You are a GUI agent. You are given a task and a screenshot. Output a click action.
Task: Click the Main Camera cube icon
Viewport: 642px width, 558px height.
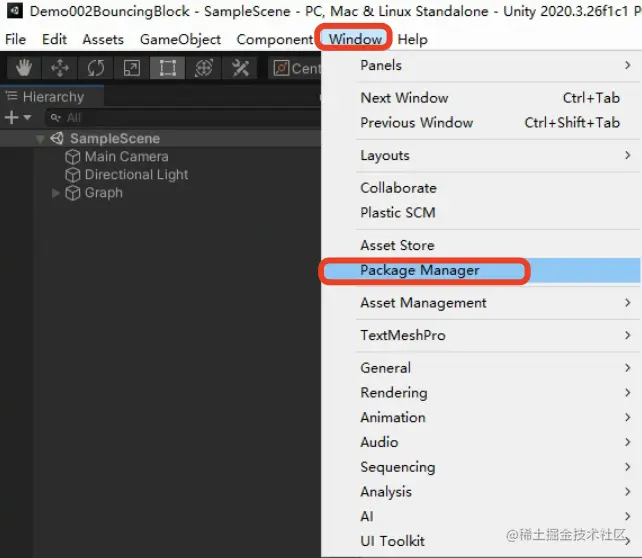[x=73, y=157]
